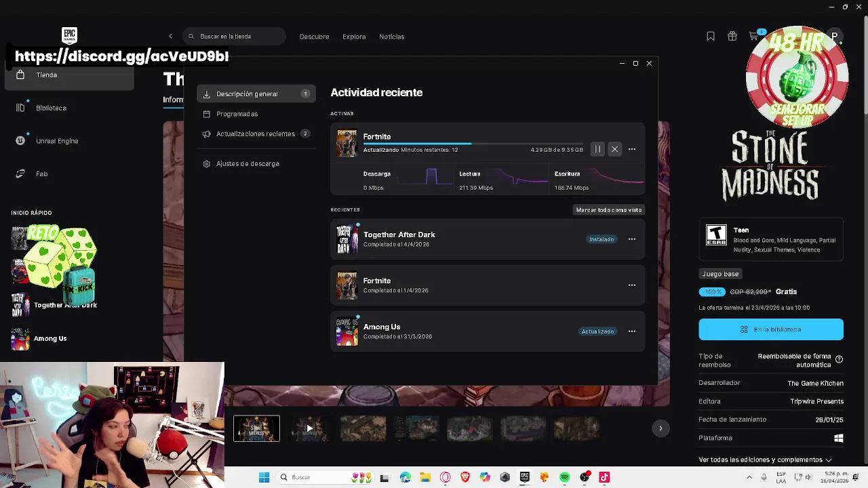Image resolution: width=868 pixels, height=488 pixels.
Task: Click the ESRB Teen rating icon
Action: pos(716,235)
